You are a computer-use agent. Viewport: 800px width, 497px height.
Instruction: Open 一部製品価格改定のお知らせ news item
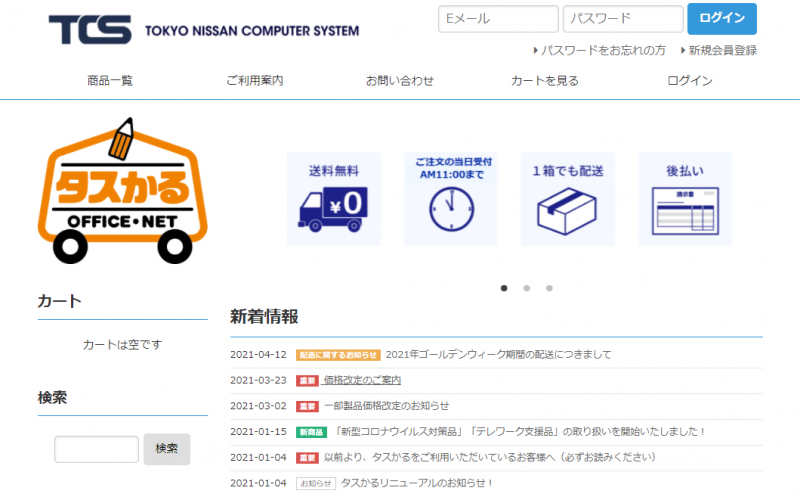387,406
